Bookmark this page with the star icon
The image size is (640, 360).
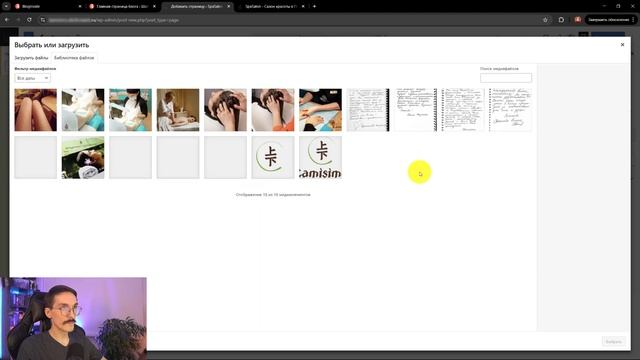[x=545, y=20]
